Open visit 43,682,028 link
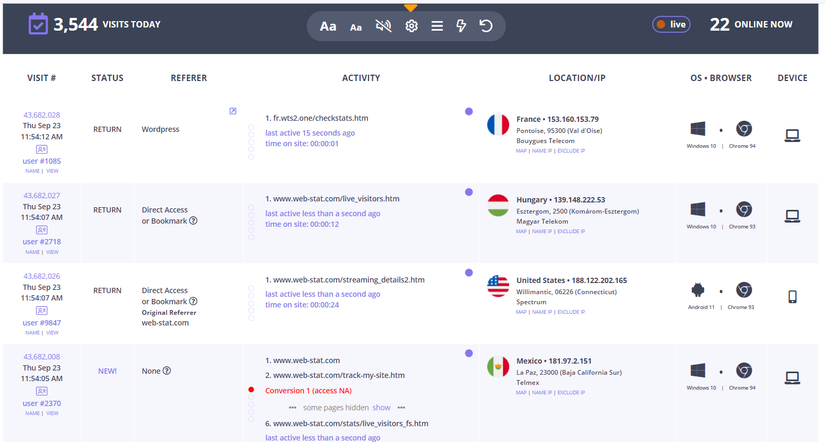The image size is (825, 442). 42,115
